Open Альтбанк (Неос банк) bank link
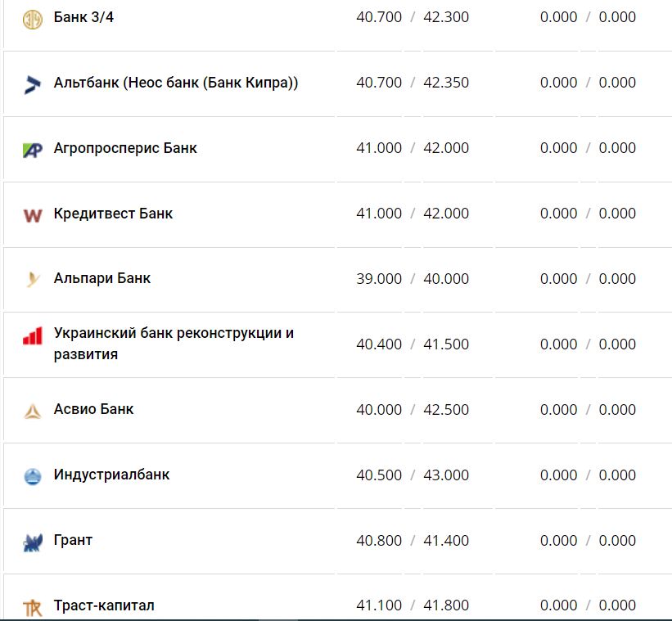Image resolution: width=672 pixels, height=621 pixels. [x=175, y=83]
